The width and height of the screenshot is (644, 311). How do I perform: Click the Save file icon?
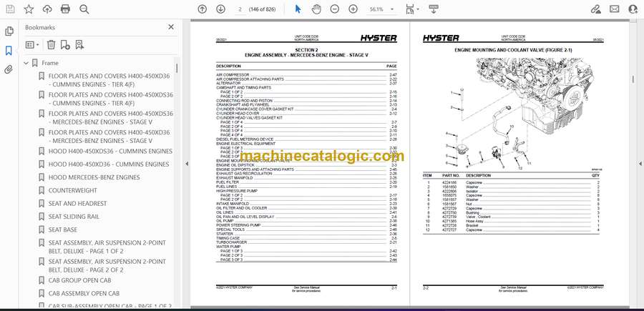coord(10,9)
